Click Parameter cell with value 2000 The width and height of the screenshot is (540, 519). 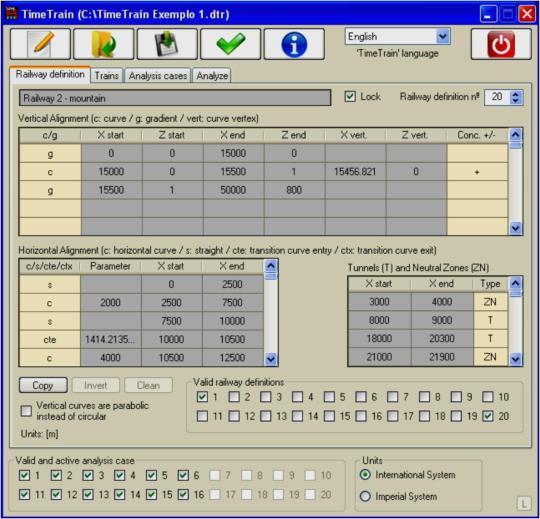click(x=111, y=303)
